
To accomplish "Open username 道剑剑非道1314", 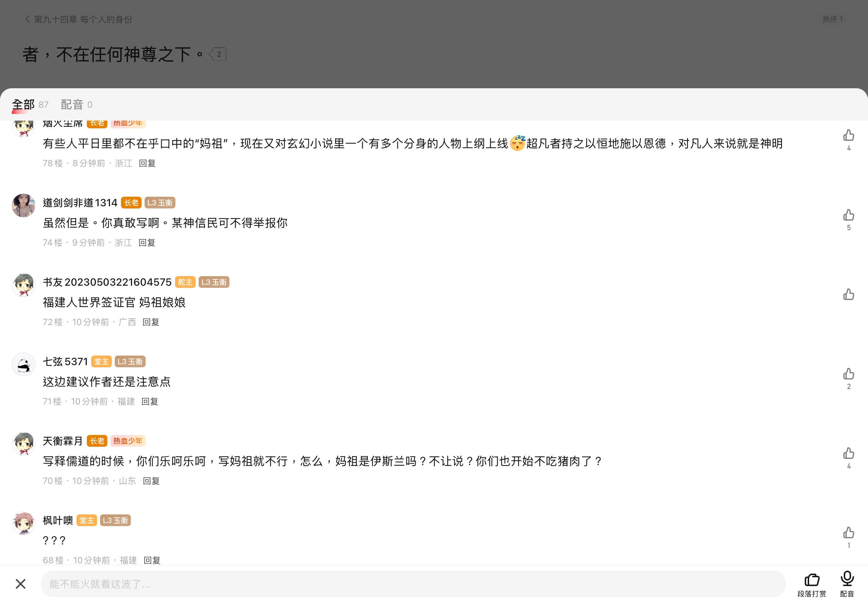I will (x=80, y=203).
